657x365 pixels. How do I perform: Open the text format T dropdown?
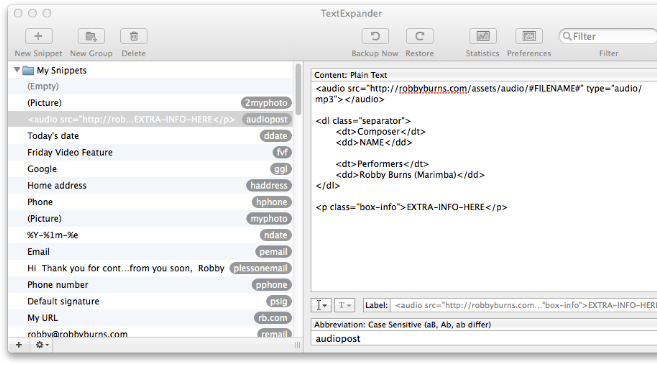coord(344,305)
